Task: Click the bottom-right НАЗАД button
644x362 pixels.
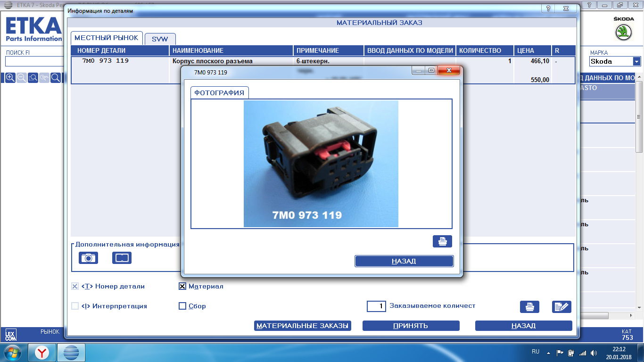Action: [x=523, y=326]
